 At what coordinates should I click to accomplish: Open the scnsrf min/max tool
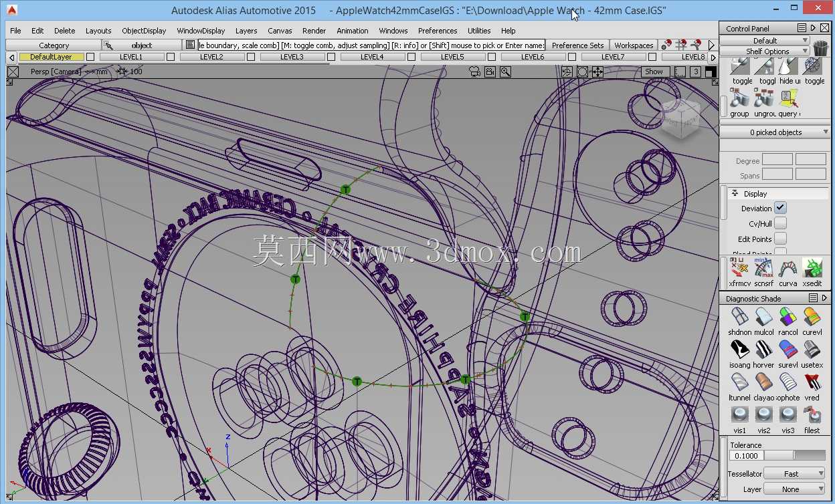764,268
